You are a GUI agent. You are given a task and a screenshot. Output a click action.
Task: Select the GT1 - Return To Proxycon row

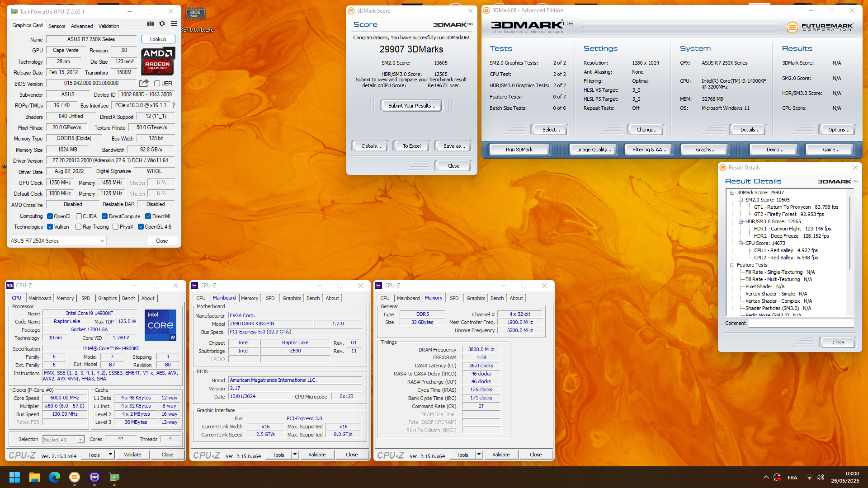click(x=796, y=207)
